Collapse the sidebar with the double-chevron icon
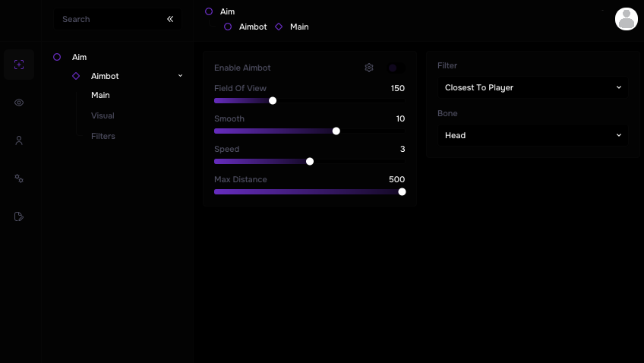This screenshot has height=363, width=644. pyautogui.click(x=170, y=19)
